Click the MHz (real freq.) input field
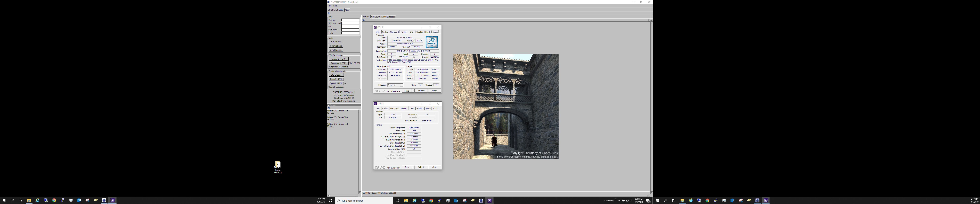This screenshot has width=980, height=204. click(x=350, y=23)
